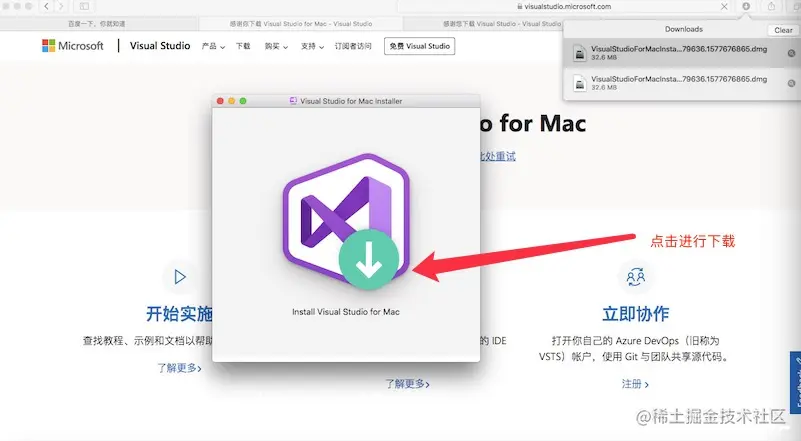Reveal second downloaded dmg in Finder

(791, 83)
